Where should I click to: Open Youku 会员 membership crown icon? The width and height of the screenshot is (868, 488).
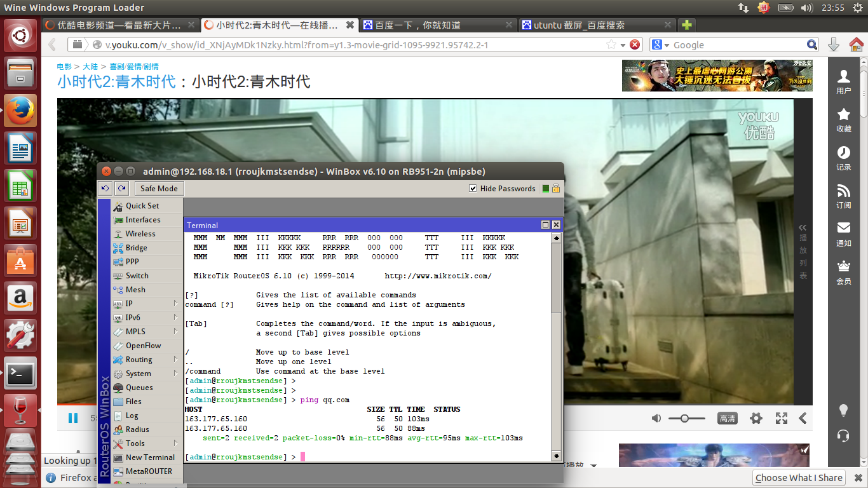pos(844,272)
